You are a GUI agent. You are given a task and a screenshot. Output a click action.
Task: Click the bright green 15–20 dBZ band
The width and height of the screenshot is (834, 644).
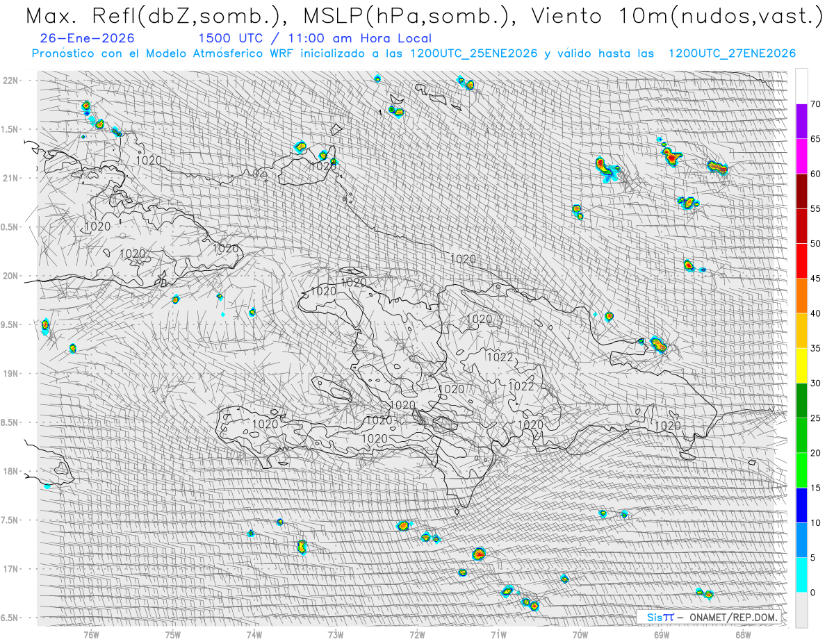(801, 470)
